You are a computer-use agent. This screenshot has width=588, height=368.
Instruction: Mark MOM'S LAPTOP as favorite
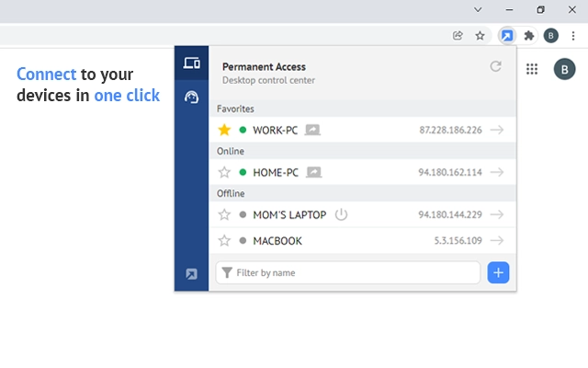pyautogui.click(x=224, y=214)
